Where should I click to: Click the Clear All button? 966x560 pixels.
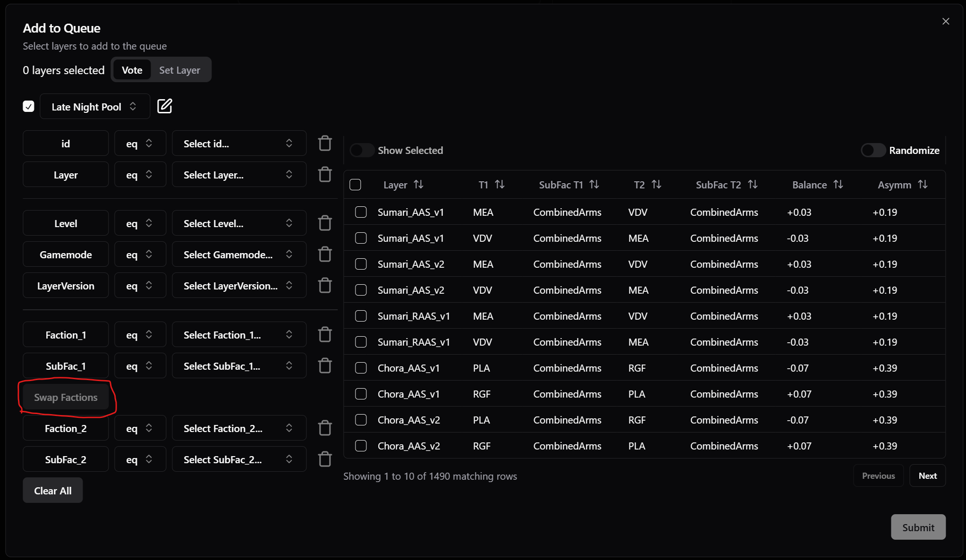coord(53,490)
